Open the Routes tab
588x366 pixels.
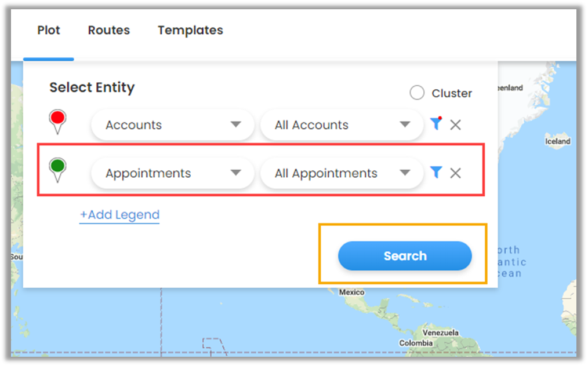(x=109, y=30)
